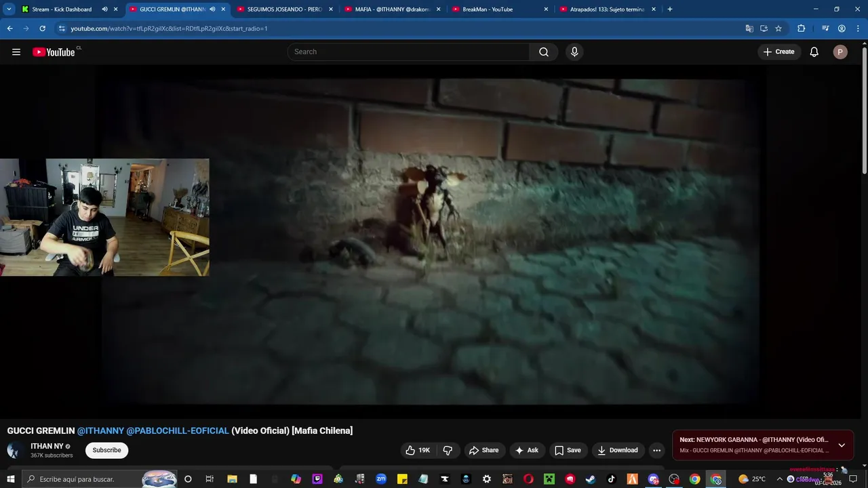Click the Ask button
Screen dimensions: 868x488
tap(527, 450)
